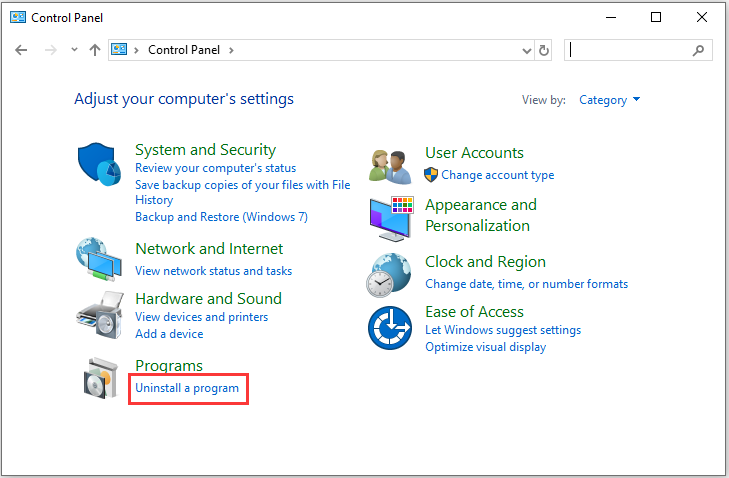729x478 pixels.
Task: Click Change account type link
Action: pos(497,175)
